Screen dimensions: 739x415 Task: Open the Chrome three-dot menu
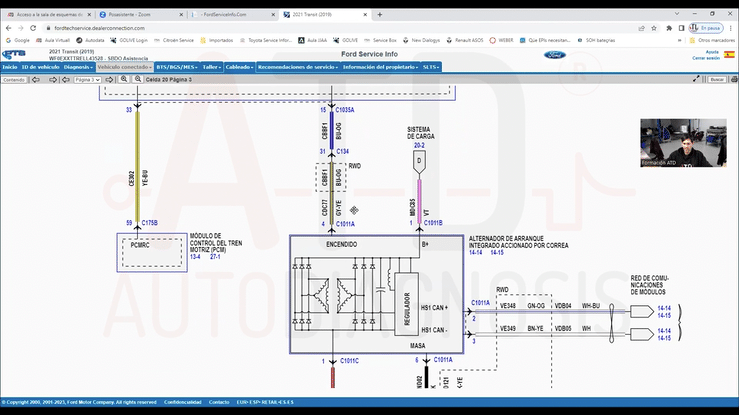pos(731,28)
